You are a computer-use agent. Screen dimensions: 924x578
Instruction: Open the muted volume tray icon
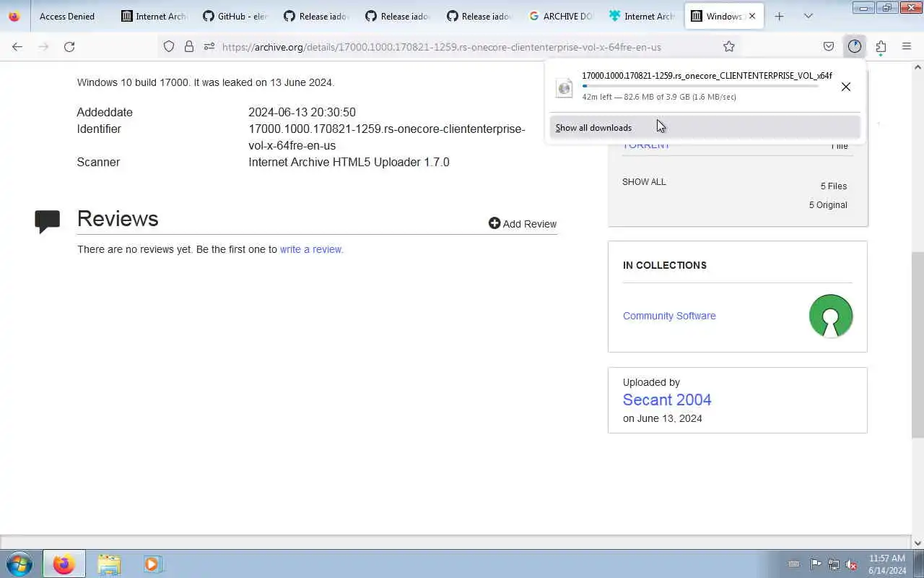click(x=851, y=564)
